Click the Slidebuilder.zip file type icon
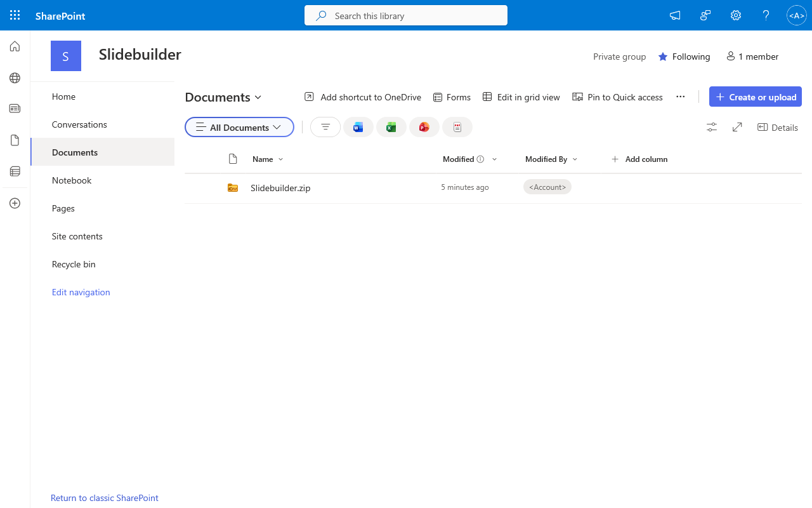Viewport: 812px width, 508px height. click(x=233, y=188)
